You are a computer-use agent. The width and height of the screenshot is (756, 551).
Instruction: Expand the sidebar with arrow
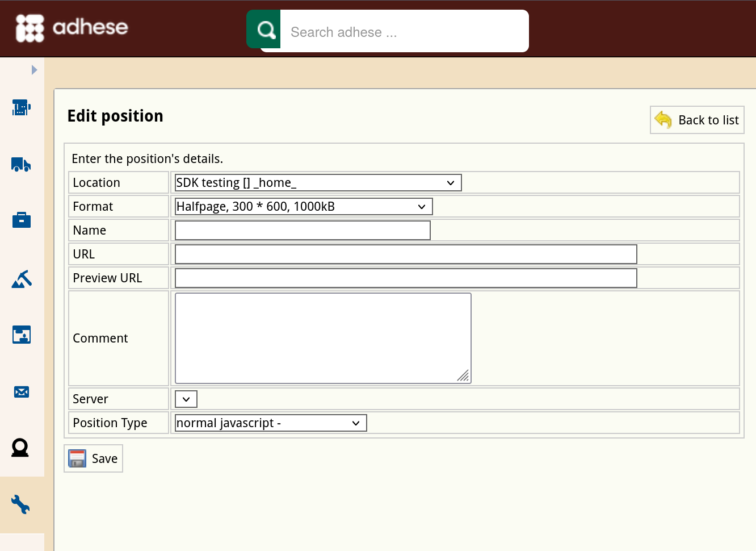[34, 70]
